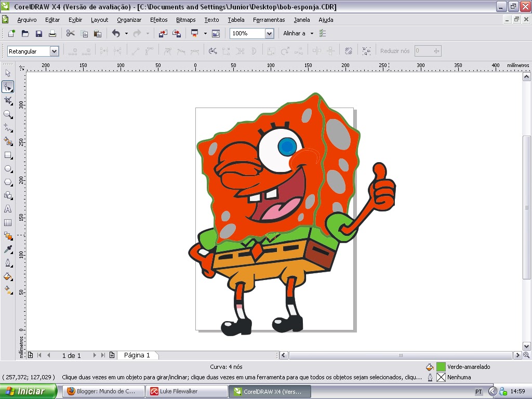Click the Print icon in toolbar

(x=52, y=33)
